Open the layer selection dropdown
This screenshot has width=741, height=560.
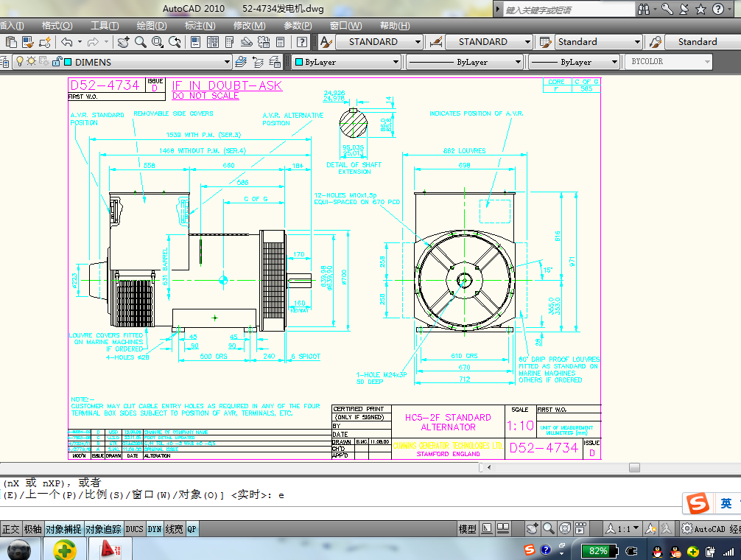click(x=228, y=61)
